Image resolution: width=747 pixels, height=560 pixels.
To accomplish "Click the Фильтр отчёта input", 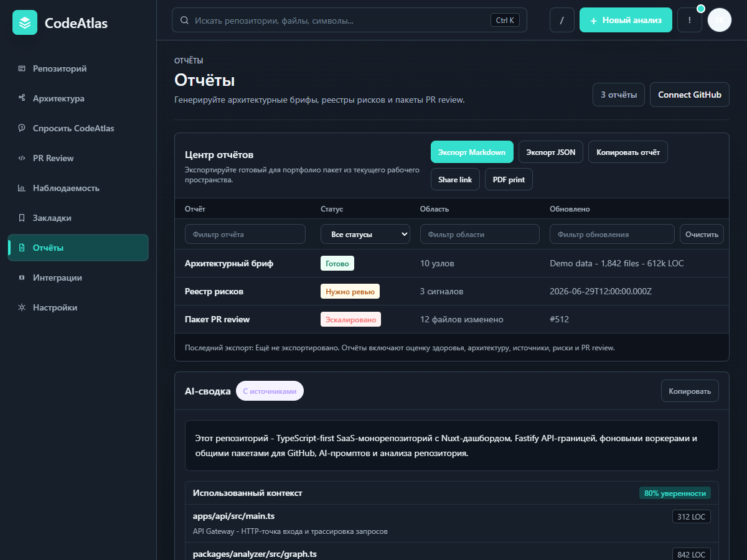I will point(245,234).
